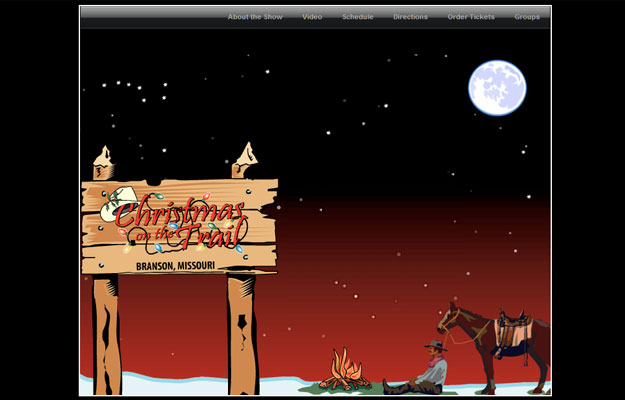This screenshot has height=400, width=625.
Task: Go to the Video section
Action: (312, 17)
